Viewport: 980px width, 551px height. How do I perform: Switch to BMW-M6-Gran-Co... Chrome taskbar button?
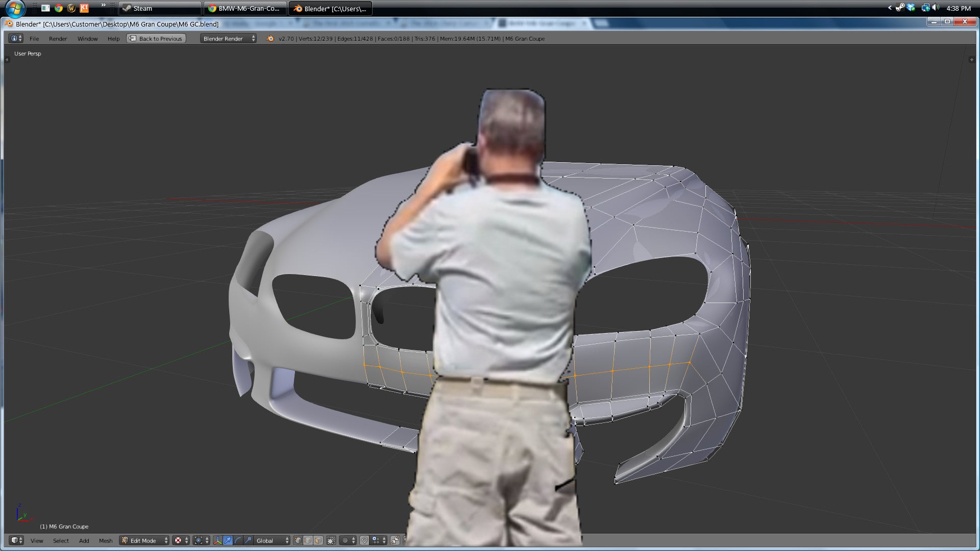246,8
